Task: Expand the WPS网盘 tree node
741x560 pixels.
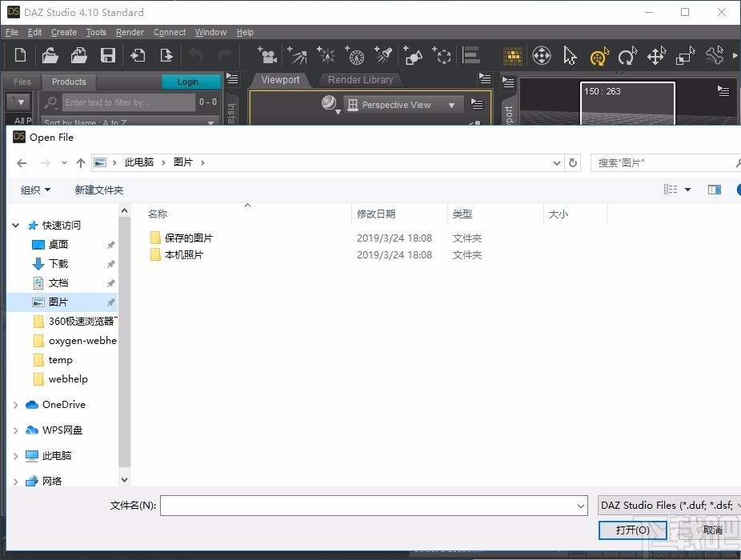Action: click(x=15, y=430)
